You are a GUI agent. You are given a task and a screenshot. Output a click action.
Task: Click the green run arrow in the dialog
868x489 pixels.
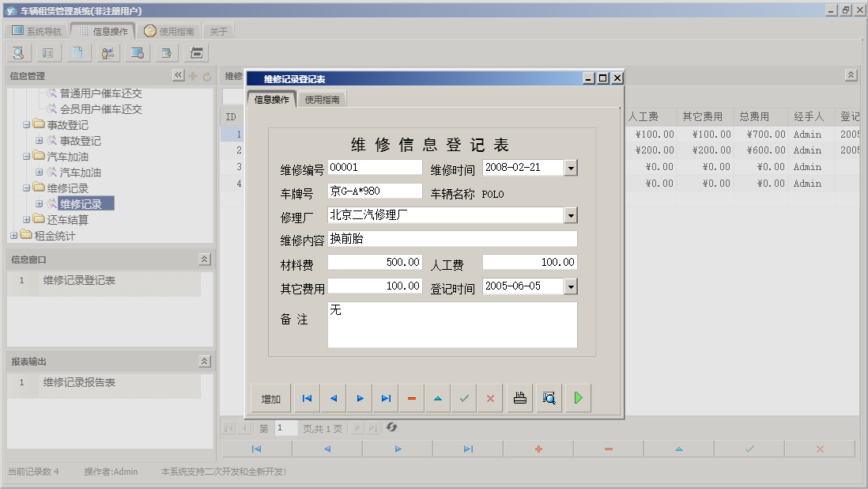(x=578, y=398)
